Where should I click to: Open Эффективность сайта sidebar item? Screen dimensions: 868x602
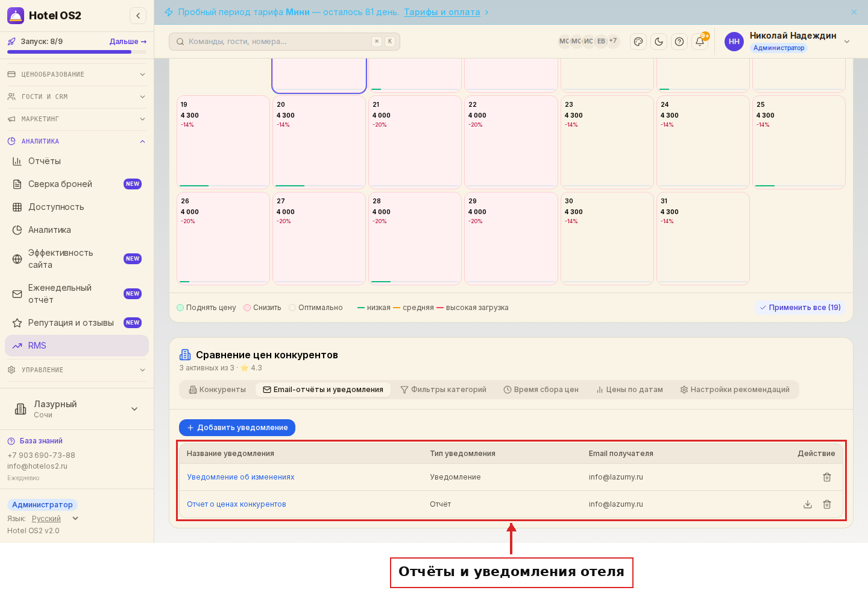pyautogui.click(x=77, y=259)
